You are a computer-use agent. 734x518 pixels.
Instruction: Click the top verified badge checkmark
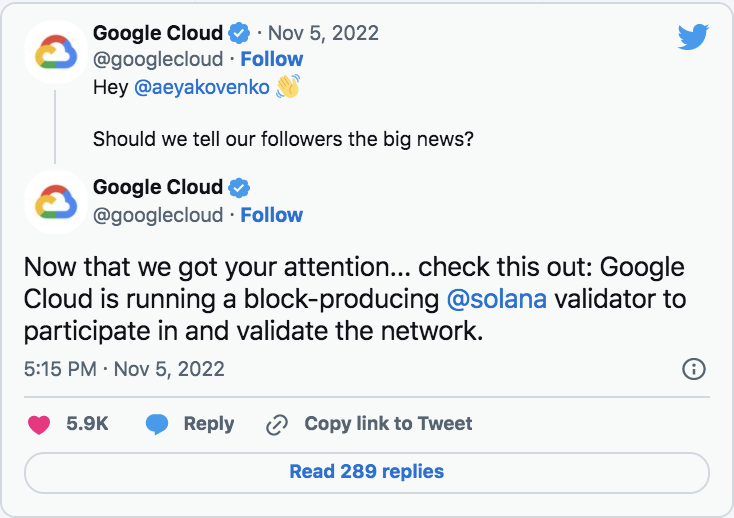240,33
